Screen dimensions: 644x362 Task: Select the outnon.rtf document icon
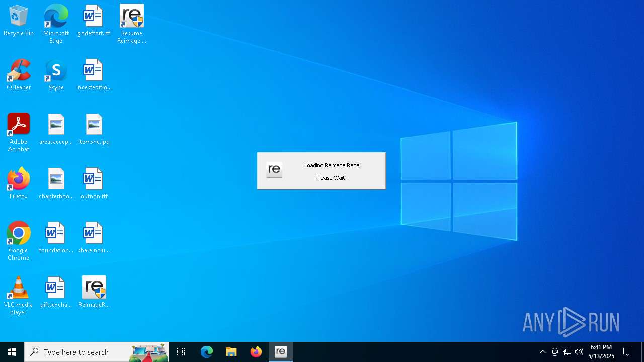[94, 184]
